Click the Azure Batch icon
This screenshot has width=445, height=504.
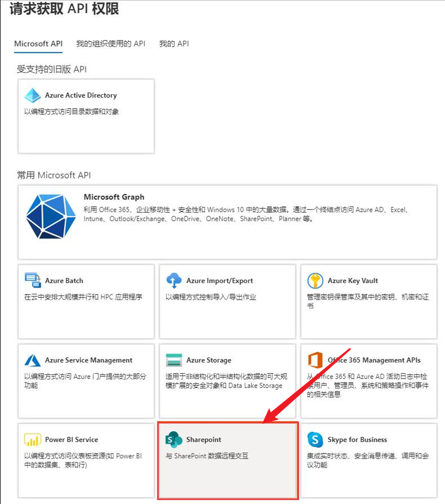click(x=33, y=280)
